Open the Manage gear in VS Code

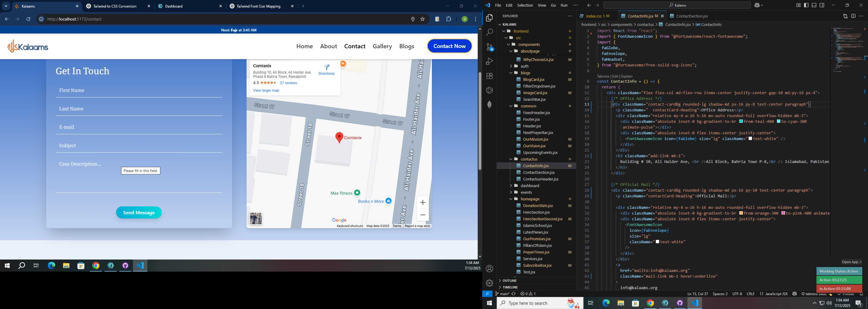point(489,283)
